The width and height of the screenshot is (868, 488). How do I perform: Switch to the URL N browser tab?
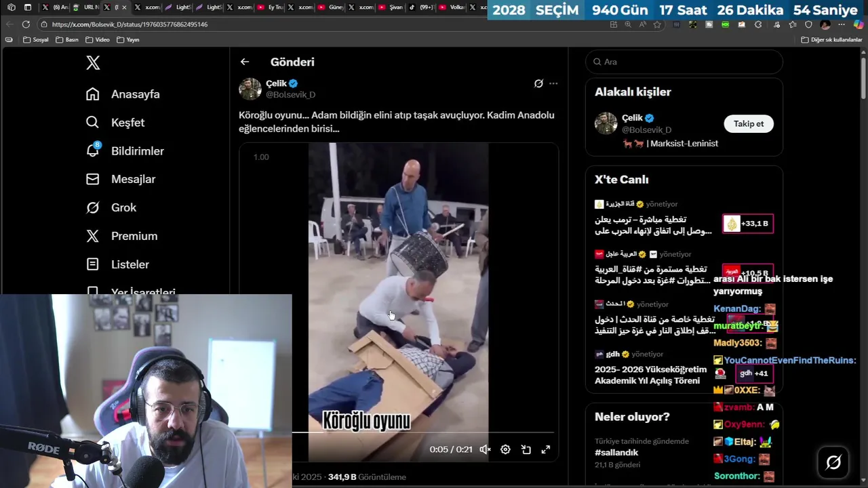[x=85, y=7]
